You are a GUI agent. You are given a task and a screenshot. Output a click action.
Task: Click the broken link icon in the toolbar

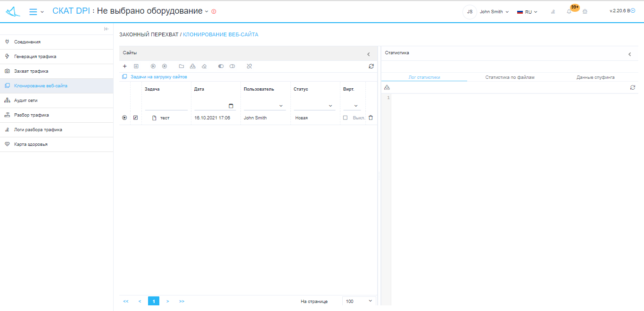pyautogui.click(x=249, y=67)
